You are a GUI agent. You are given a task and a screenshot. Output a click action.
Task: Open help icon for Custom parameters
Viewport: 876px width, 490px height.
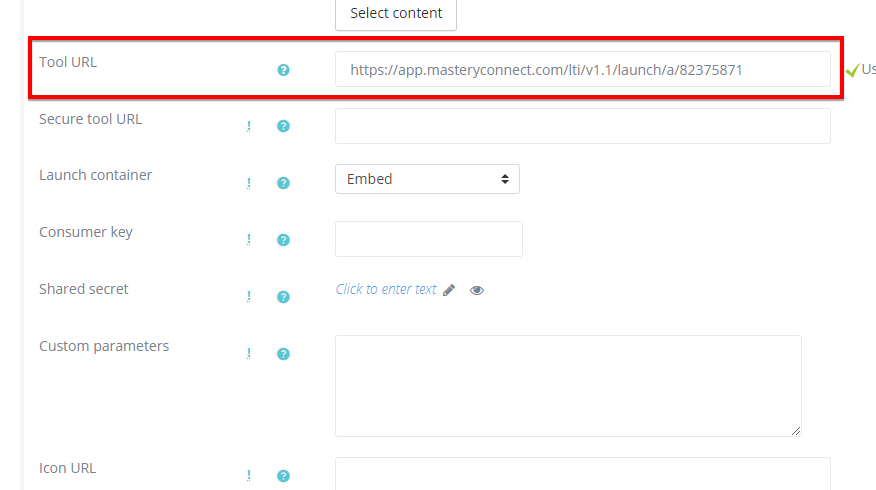coord(283,354)
